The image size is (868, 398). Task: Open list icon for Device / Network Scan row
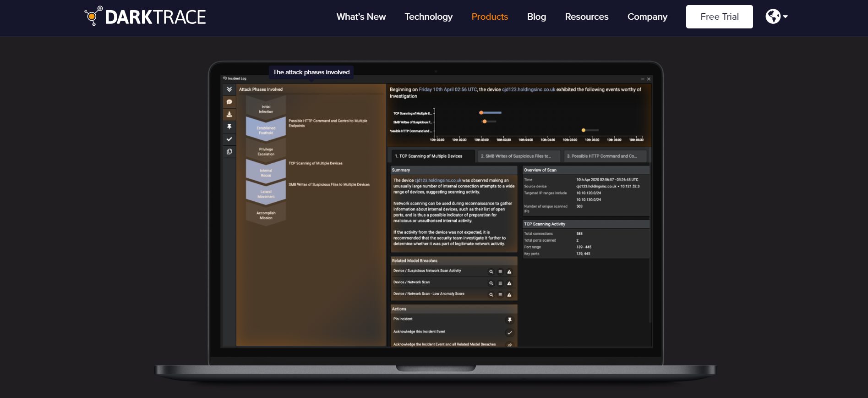point(500,283)
